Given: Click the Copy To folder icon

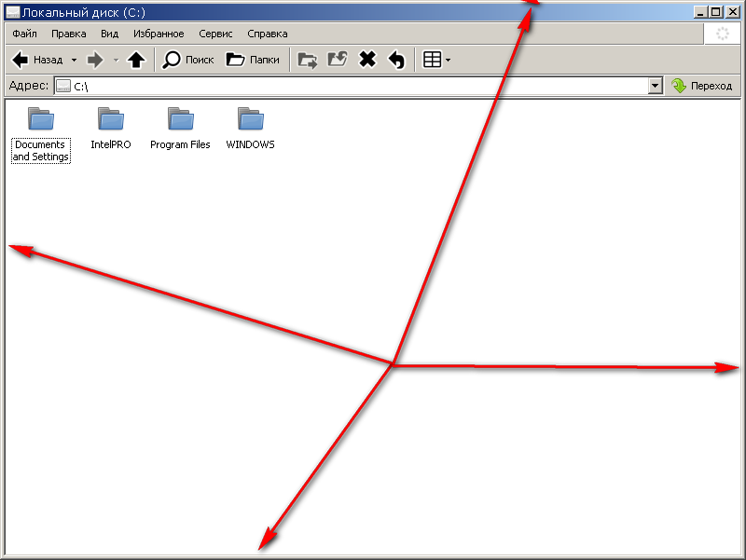Looking at the screenshot, I should tap(337, 60).
